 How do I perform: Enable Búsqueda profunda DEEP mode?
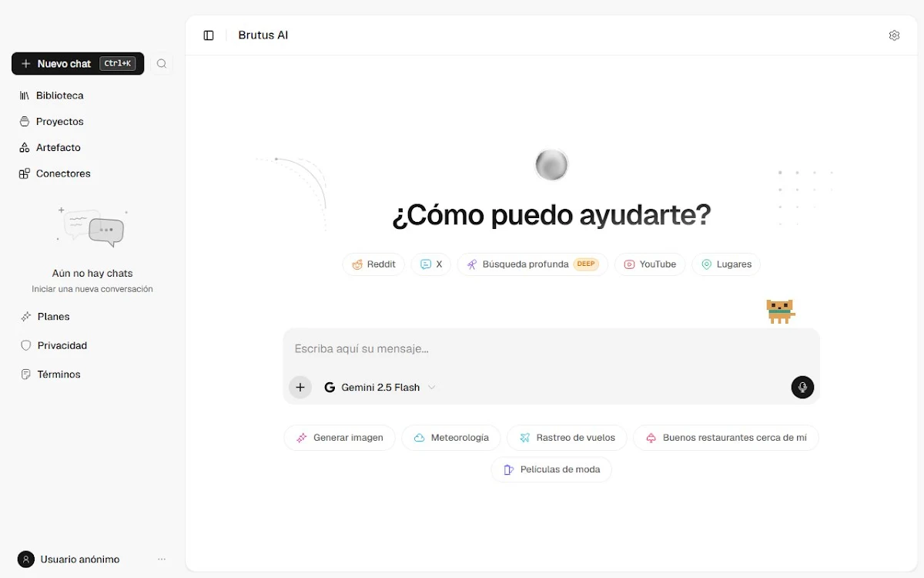click(532, 264)
